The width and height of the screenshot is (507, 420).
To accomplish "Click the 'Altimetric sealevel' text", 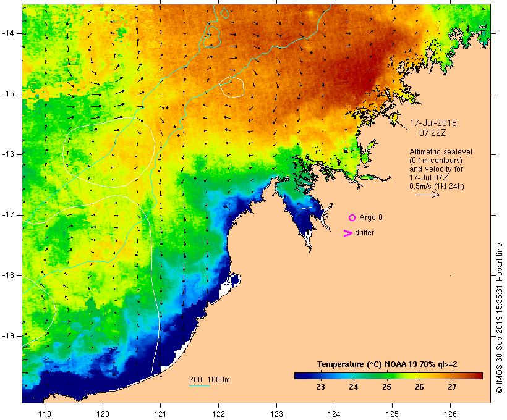I will pyautogui.click(x=441, y=152).
